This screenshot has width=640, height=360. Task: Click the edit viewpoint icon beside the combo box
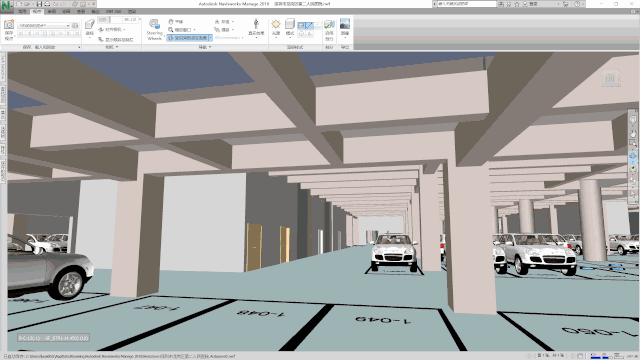(x=75, y=25)
